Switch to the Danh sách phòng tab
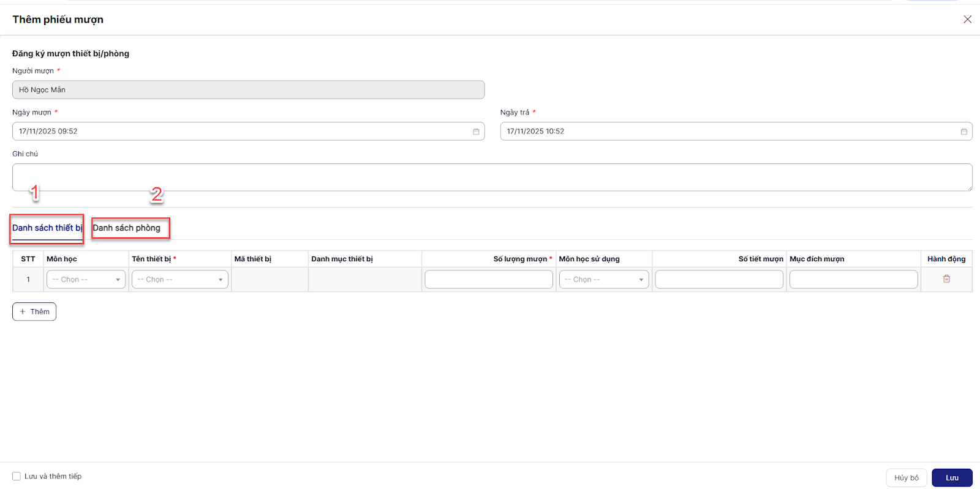980x489 pixels. [127, 228]
